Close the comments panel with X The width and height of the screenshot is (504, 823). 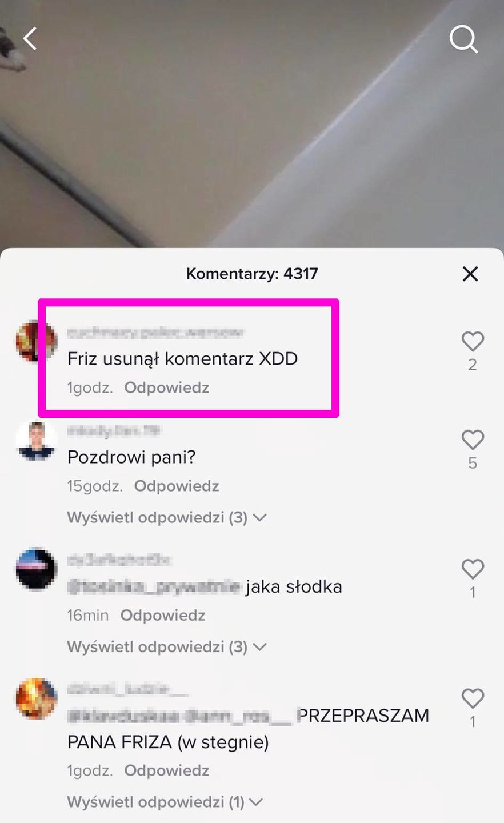pos(470,274)
